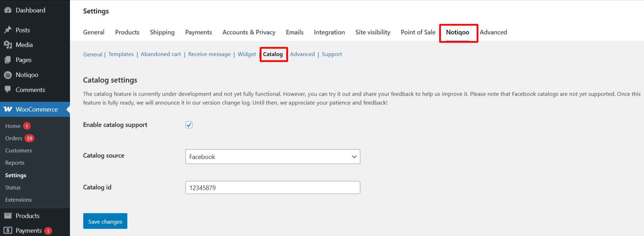Viewport: 644px width, 236px height.
Task: Open Notiqoo Advanced sub-section link
Action: 302,54
